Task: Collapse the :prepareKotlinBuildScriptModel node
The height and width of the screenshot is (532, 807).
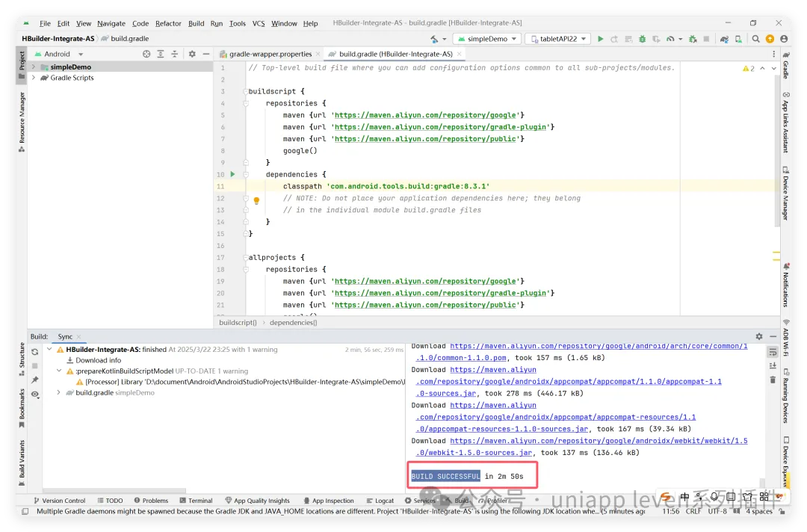Action: point(59,371)
